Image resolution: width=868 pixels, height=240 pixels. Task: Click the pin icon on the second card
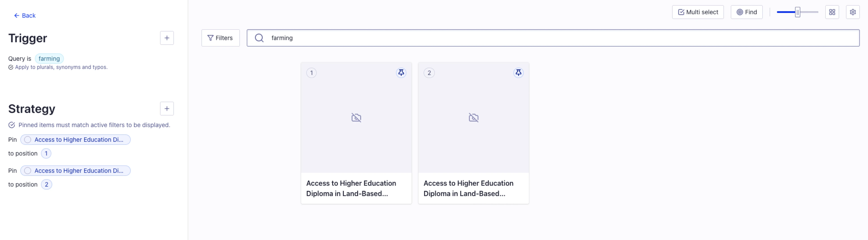point(518,73)
